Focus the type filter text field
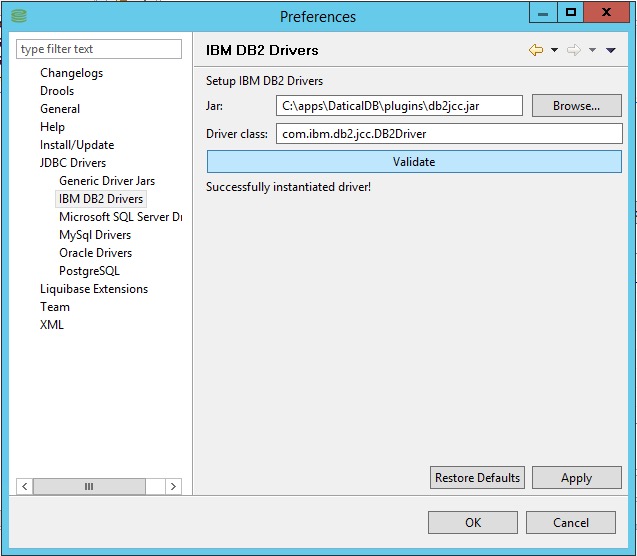637x556 pixels. pyautogui.click(x=99, y=49)
